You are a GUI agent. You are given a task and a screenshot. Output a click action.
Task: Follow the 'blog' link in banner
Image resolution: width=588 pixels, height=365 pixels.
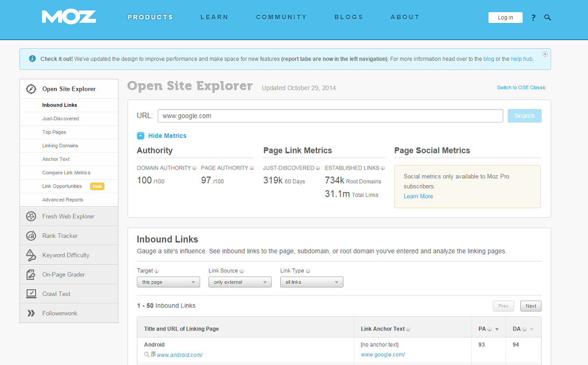[489, 59]
